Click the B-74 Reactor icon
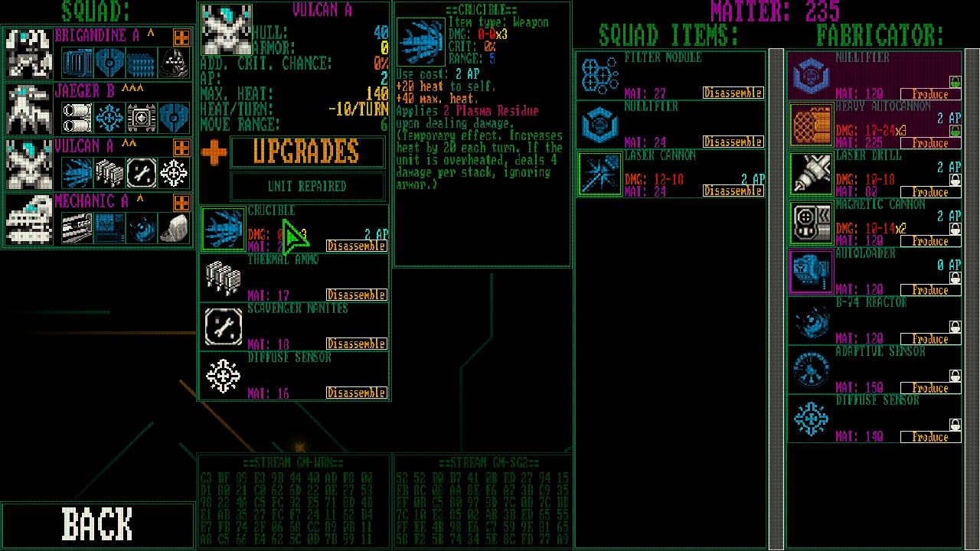 (x=811, y=320)
